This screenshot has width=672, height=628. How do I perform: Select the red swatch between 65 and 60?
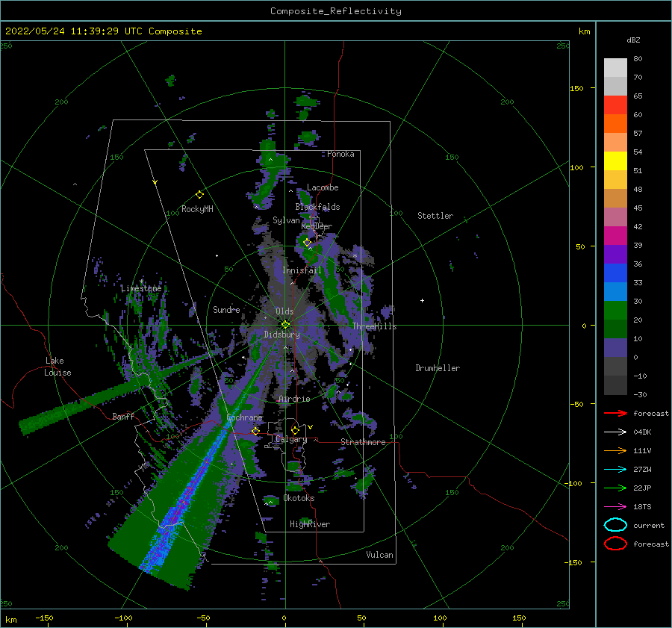(x=615, y=105)
